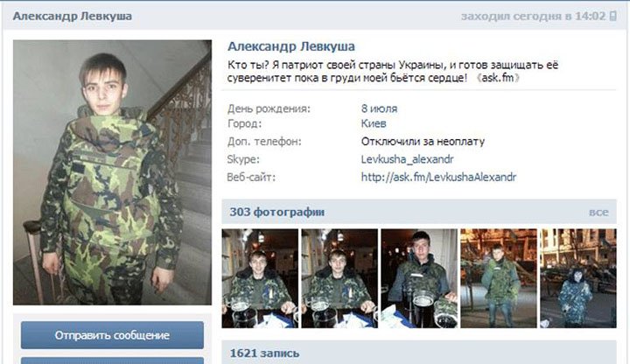The image size is (630, 364).
Task: Select the birthday link 8 июля
Action: click(379, 108)
